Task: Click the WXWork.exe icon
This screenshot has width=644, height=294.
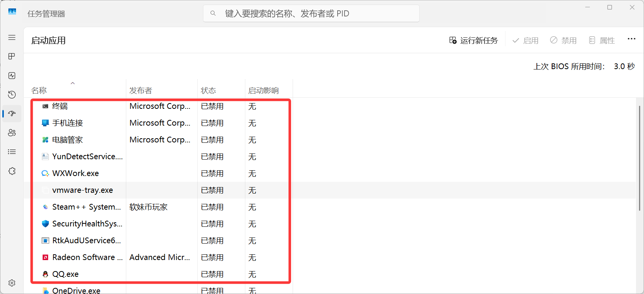Action: (x=45, y=173)
